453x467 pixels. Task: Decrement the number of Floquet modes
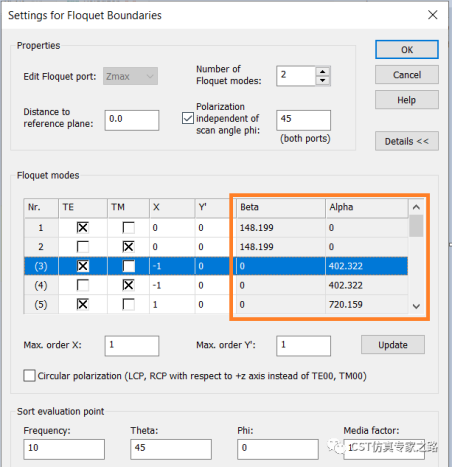(322, 81)
